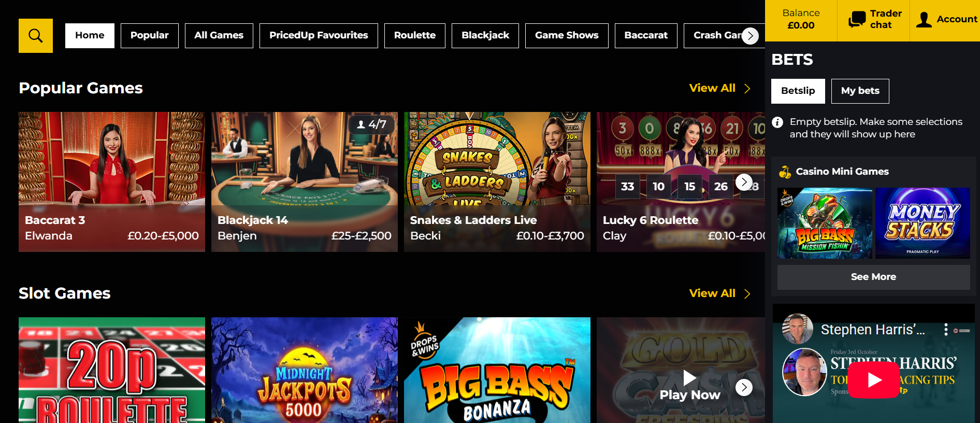This screenshot has width=980, height=423.
Task: Open the Snakes & Ladders Live game
Action: [497, 182]
